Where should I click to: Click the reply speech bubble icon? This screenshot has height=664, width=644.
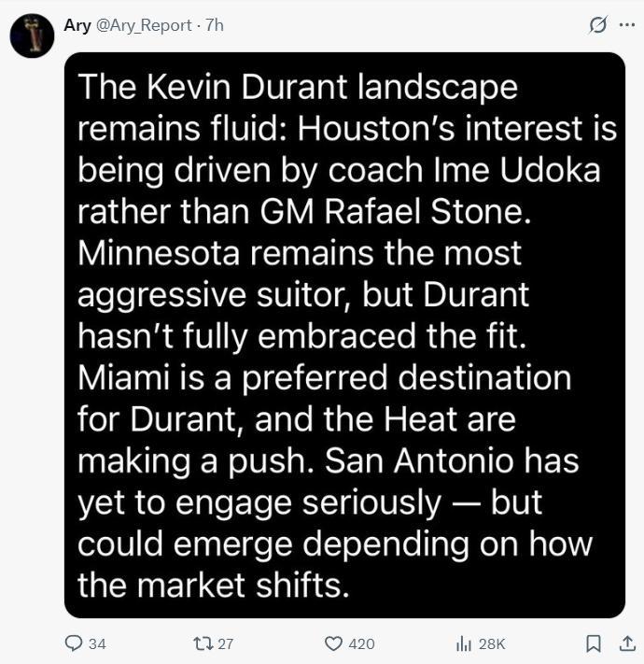click(74, 643)
